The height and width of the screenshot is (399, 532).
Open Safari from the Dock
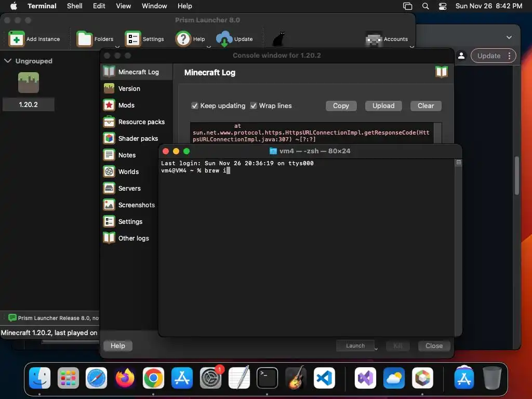[x=96, y=378]
